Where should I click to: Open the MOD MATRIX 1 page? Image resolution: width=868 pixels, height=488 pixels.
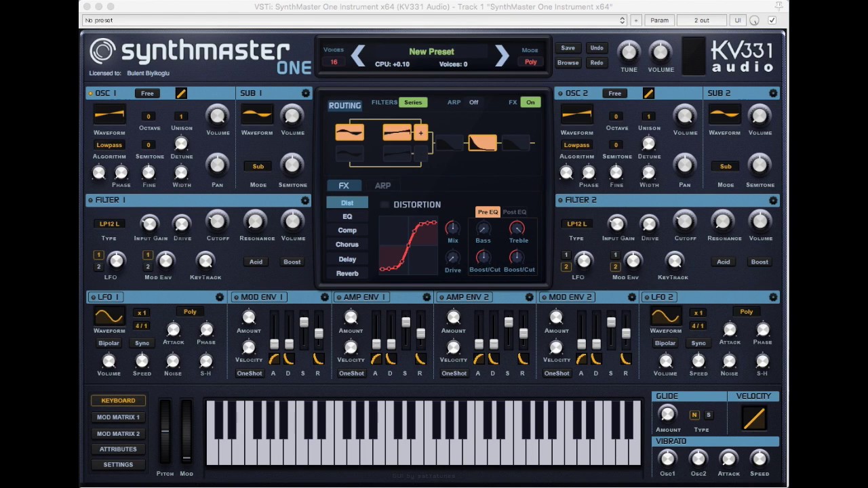pyautogui.click(x=118, y=418)
